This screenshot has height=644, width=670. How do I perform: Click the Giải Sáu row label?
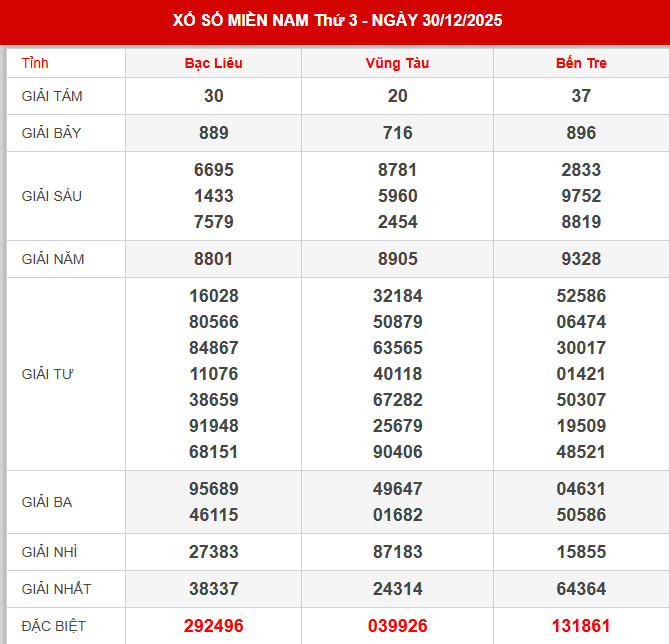pyautogui.click(x=51, y=196)
